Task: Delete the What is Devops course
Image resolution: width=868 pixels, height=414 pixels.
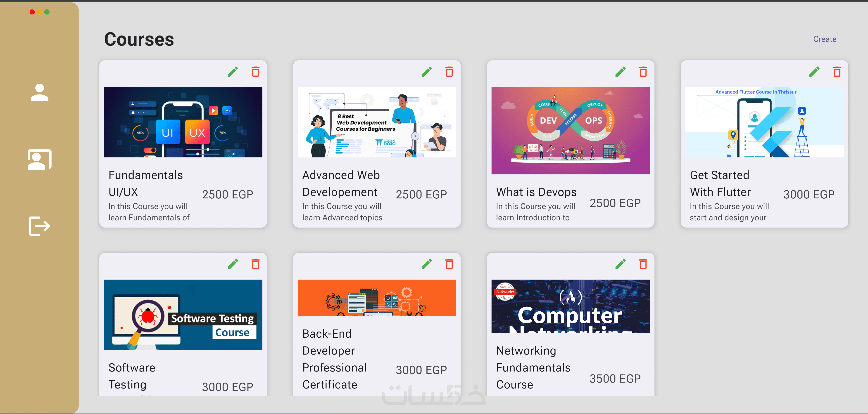Action: 643,72
